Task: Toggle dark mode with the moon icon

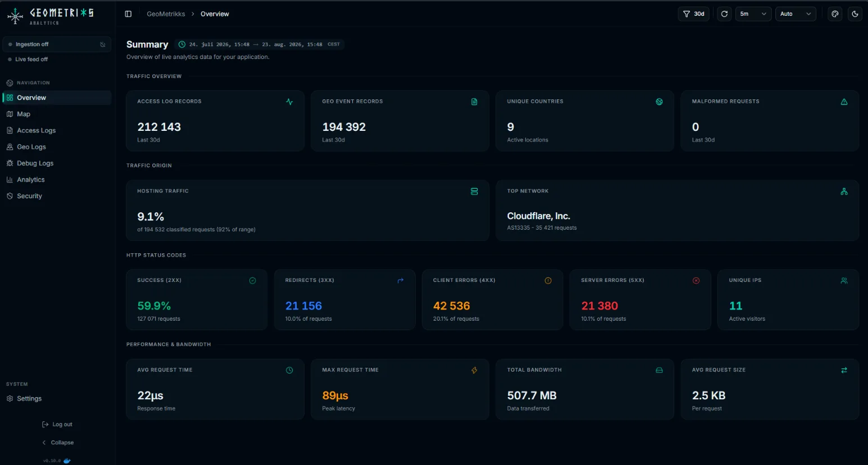Action: [855, 14]
